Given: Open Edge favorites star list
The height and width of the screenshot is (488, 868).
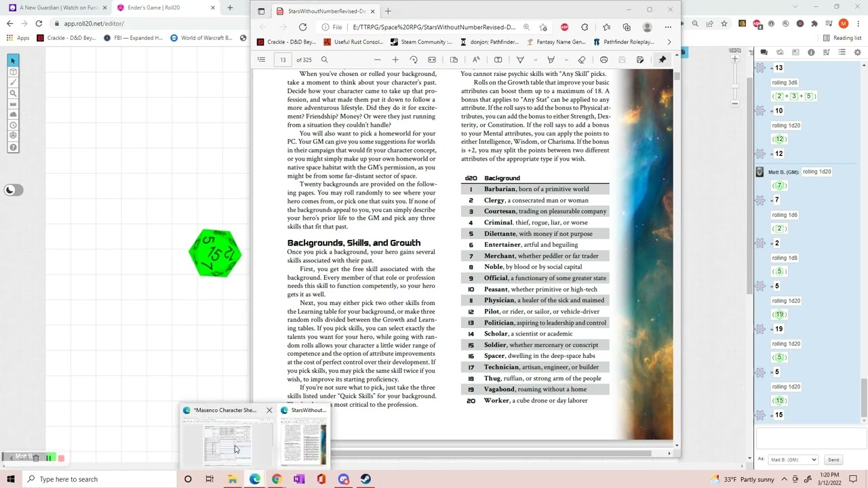Looking at the screenshot, I should point(606,27).
